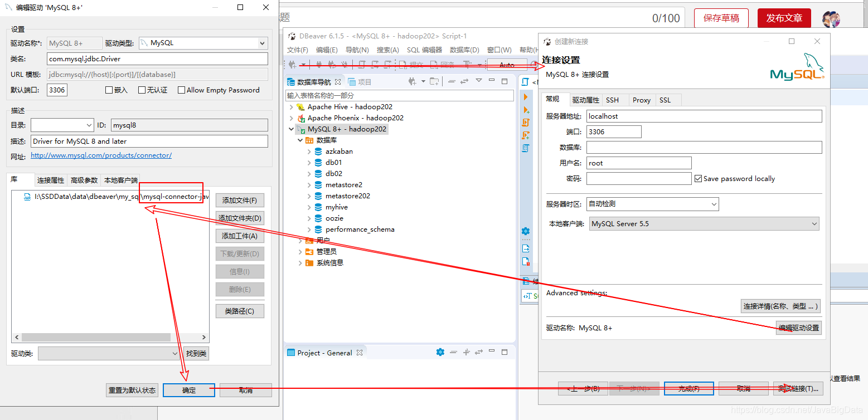Open the 驱动类型 MySQL dropdown

point(203,43)
